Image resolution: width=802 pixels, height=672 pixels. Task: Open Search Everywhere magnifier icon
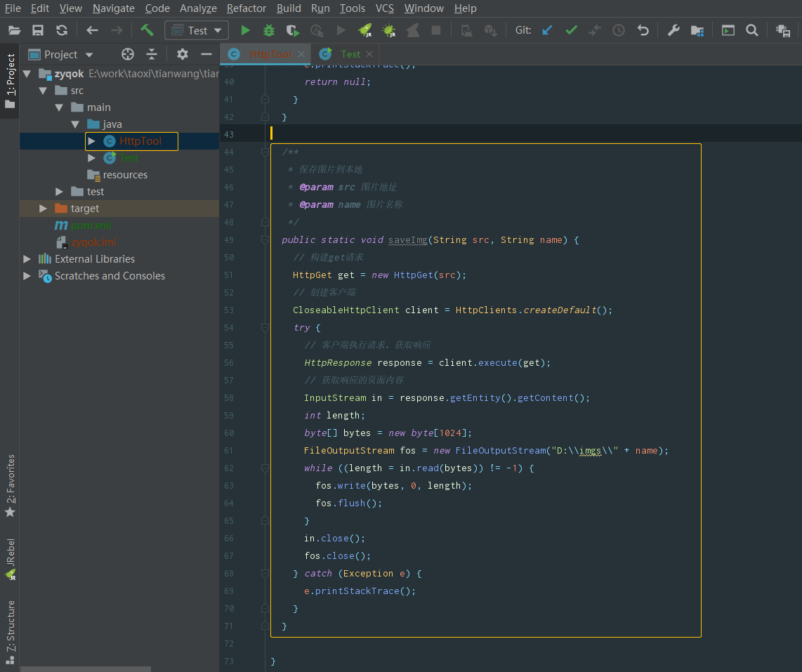click(x=751, y=30)
